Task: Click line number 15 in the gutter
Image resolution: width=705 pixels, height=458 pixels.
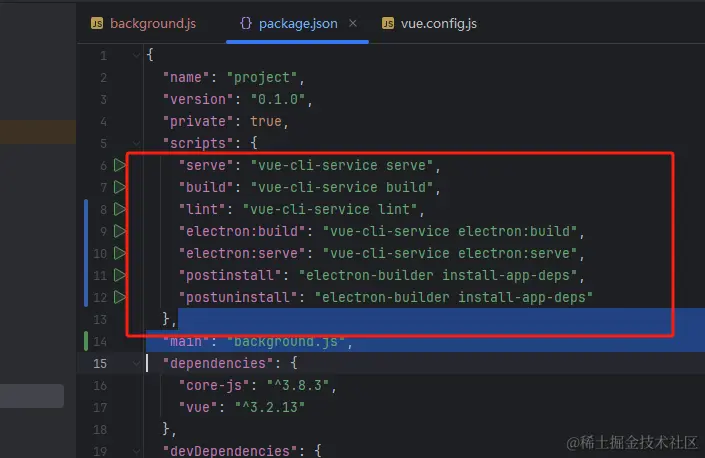Action: coord(101,363)
